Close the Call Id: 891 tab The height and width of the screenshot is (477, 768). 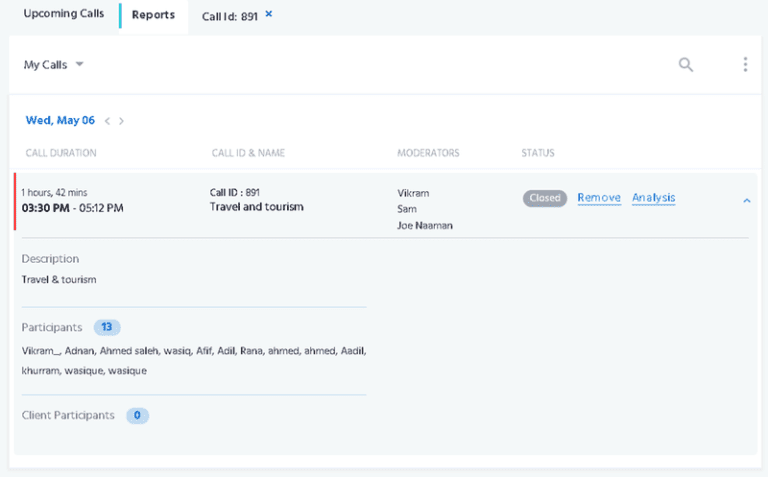[x=268, y=15]
